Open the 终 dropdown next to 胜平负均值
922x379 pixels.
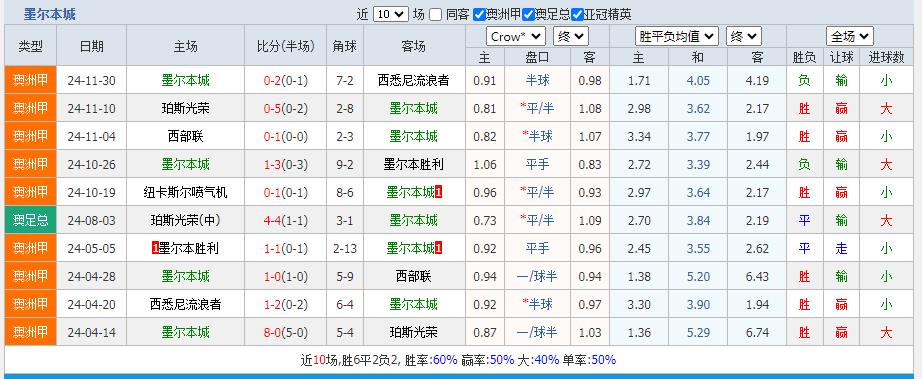[744, 36]
